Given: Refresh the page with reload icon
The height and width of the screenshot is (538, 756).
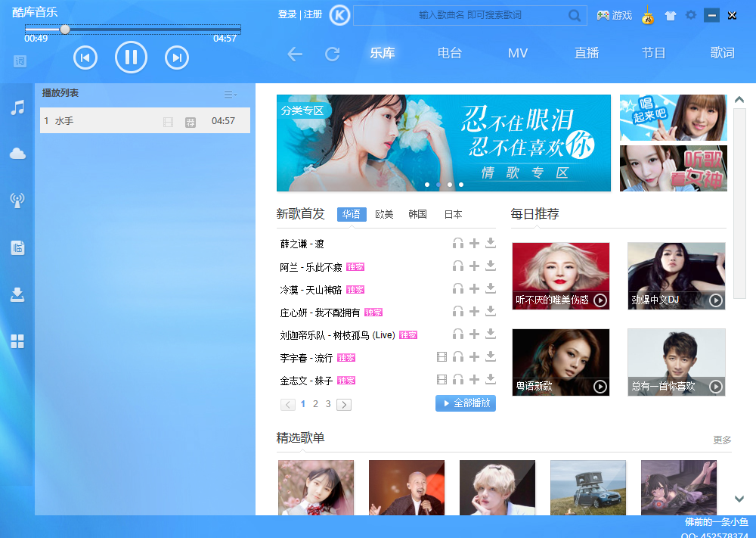Looking at the screenshot, I should pyautogui.click(x=332, y=54).
